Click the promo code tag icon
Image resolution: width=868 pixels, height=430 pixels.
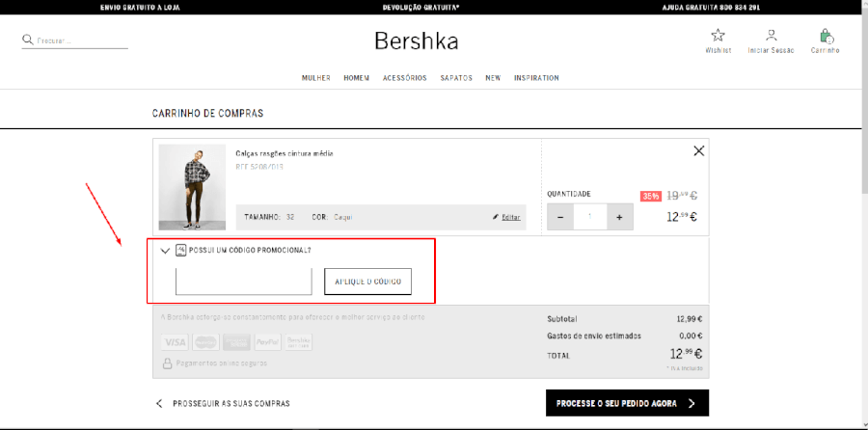coord(180,250)
